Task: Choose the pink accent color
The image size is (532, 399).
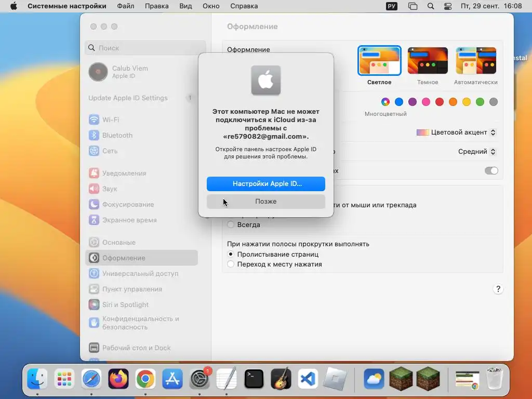Action: click(426, 102)
